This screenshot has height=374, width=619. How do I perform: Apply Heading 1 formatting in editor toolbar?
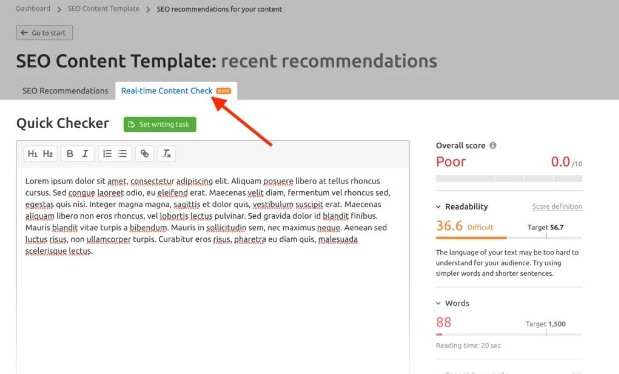pyautogui.click(x=32, y=154)
